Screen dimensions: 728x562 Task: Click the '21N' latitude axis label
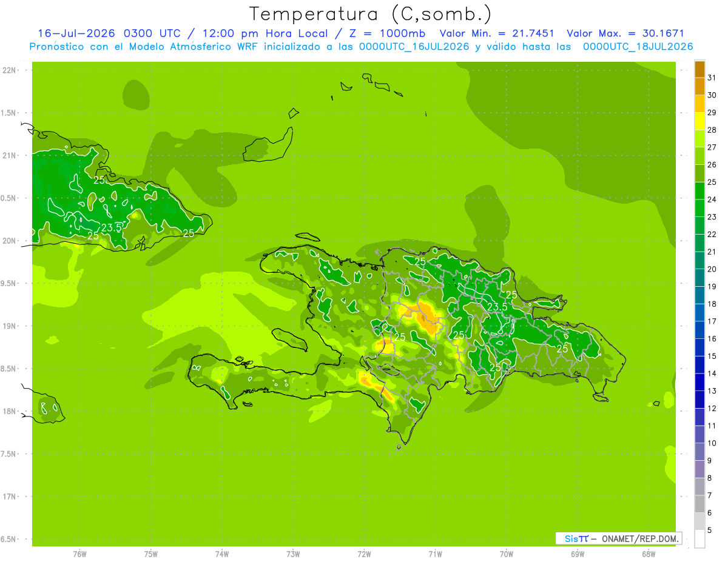[x=9, y=155]
